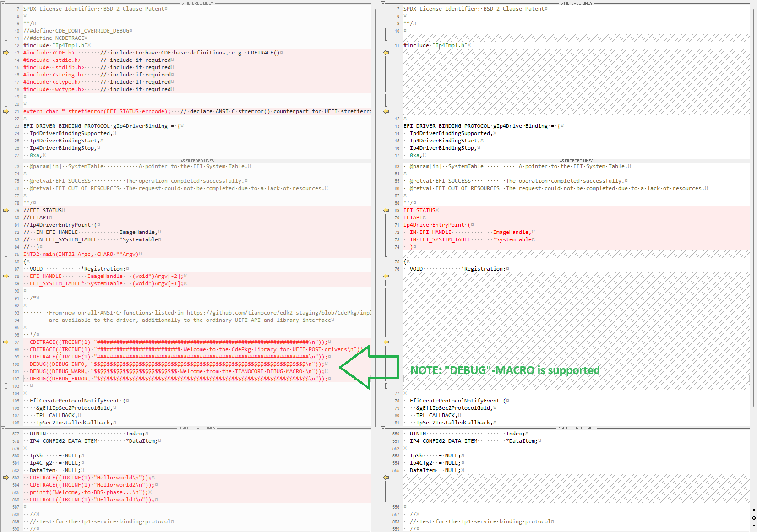Click left line 24 Ip4DriverBindingSupported

(x=73, y=133)
